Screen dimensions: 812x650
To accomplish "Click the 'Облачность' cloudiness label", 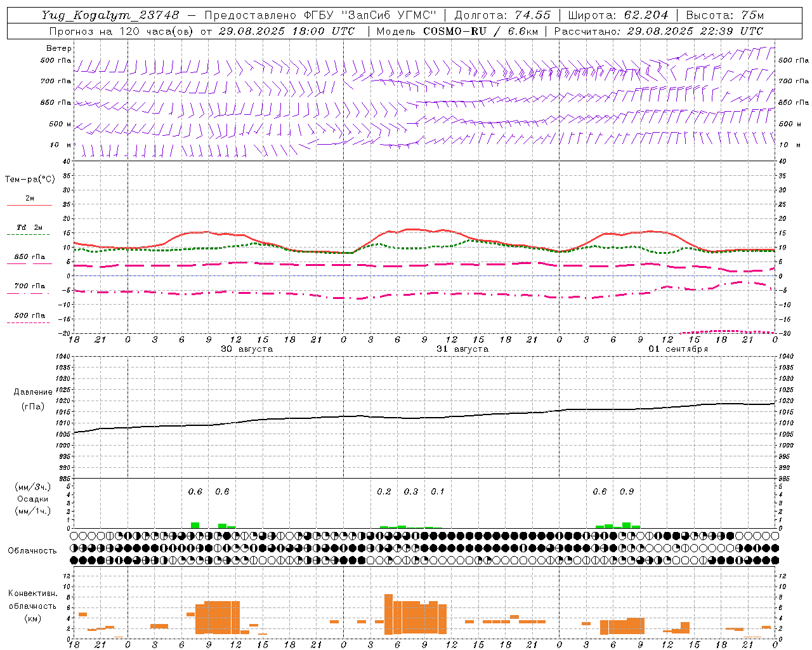I will 32,551.
